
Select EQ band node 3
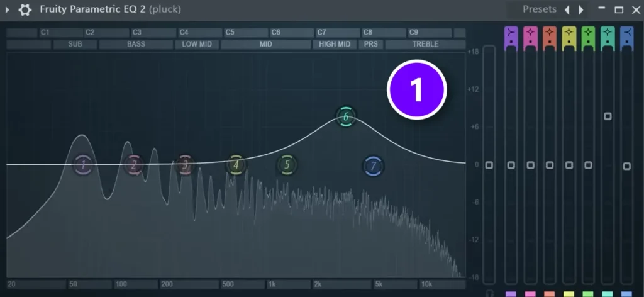185,165
